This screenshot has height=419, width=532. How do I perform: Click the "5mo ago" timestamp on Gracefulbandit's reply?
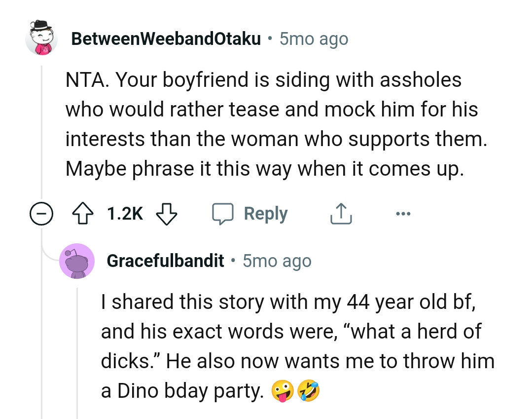pos(277,261)
